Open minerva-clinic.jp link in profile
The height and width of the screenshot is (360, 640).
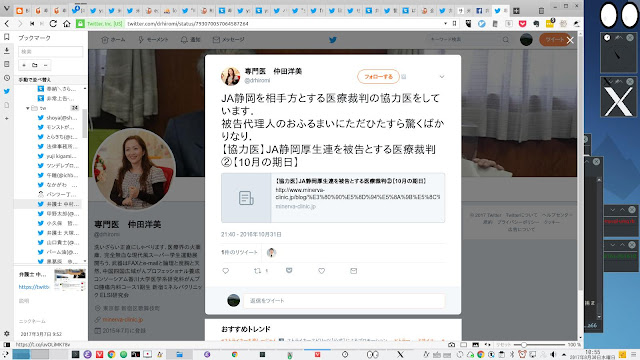[x=122, y=319]
